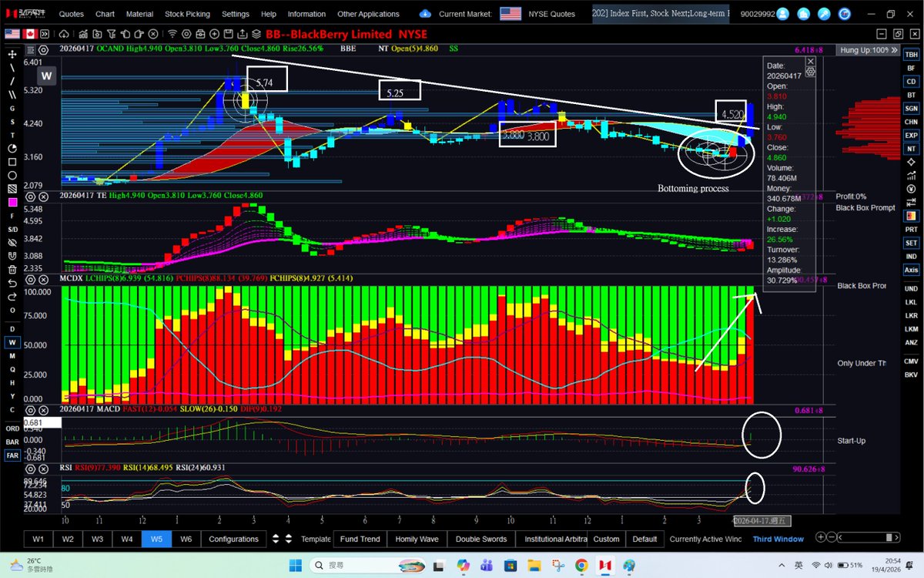
Task: Click the undo arrow in left sidebar
Action: [x=12, y=283]
